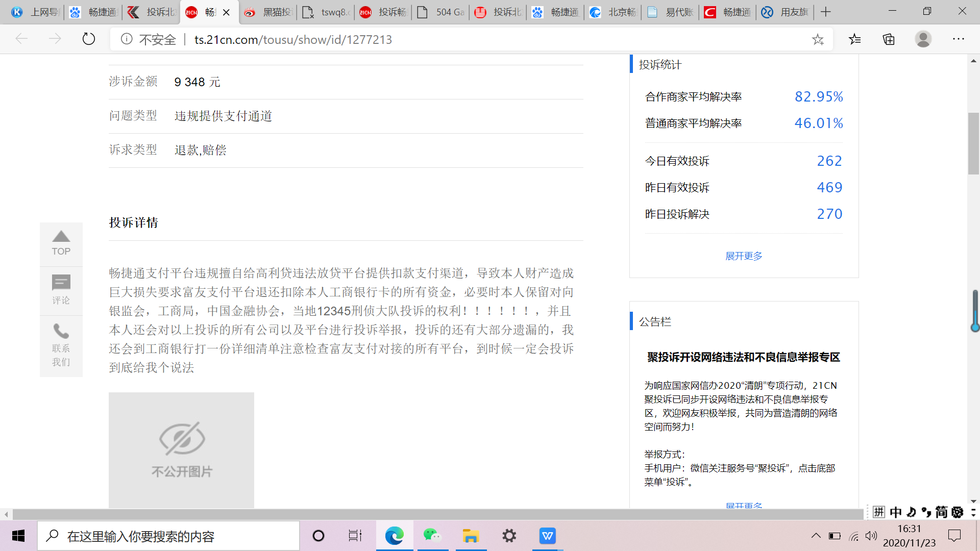Expand 展开更多 under 投诉统计
The image size is (980, 551).
coord(744,256)
